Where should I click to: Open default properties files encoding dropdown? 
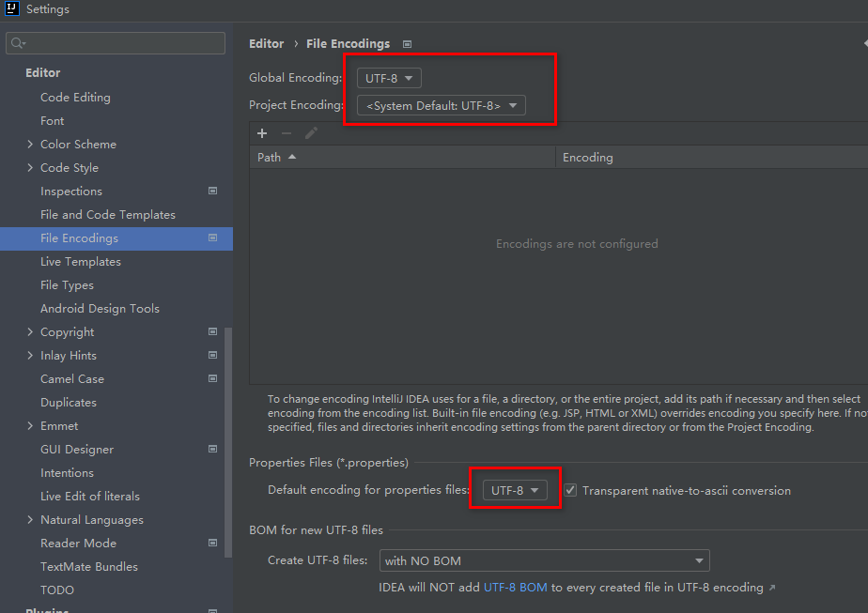coord(515,490)
